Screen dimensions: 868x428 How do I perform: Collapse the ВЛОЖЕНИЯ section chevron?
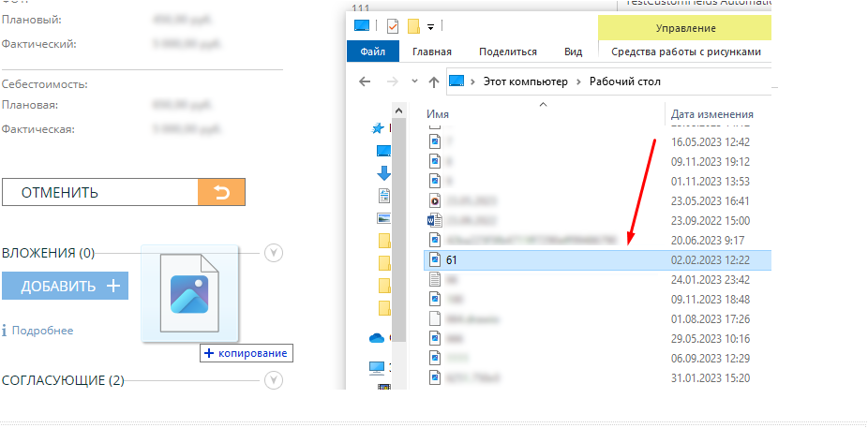[x=273, y=253]
